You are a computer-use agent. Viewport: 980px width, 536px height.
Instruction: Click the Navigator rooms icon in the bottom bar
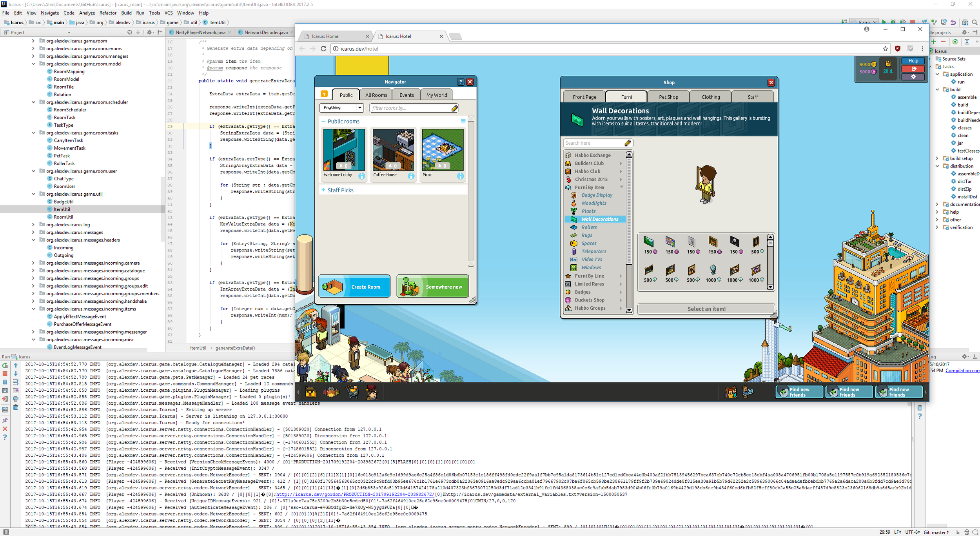pos(331,392)
